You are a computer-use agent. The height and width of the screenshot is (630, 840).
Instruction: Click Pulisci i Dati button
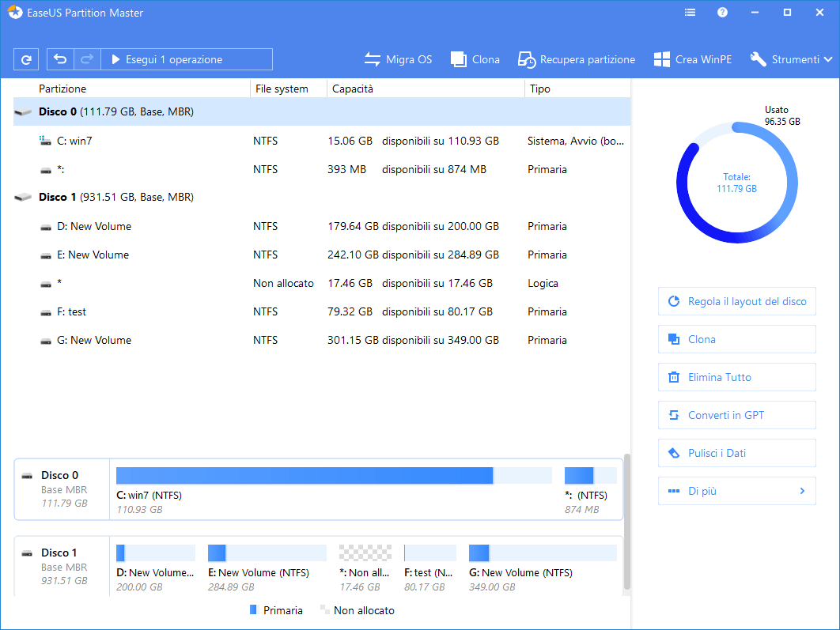(x=736, y=453)
